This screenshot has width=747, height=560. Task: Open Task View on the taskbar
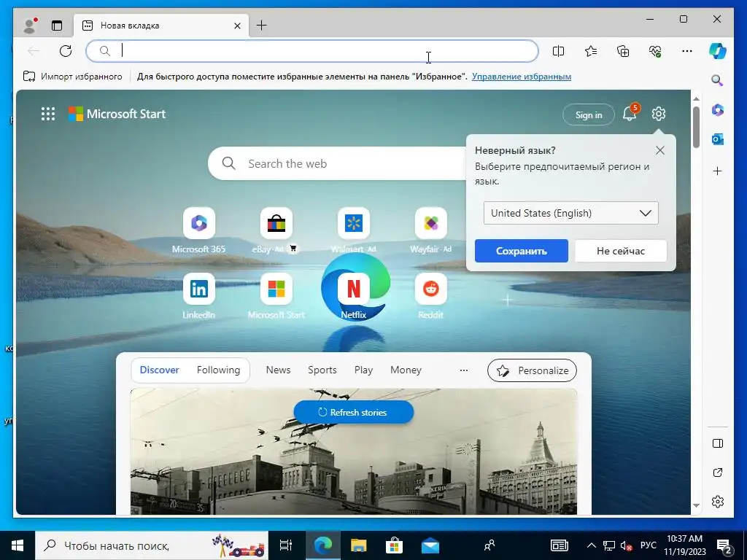tap(286, 545)
